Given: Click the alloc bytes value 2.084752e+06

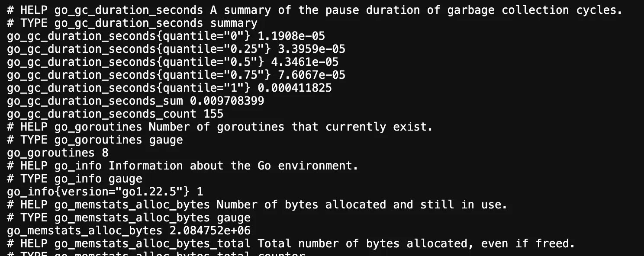Looking at the screenshot, I should pos(210,230).
